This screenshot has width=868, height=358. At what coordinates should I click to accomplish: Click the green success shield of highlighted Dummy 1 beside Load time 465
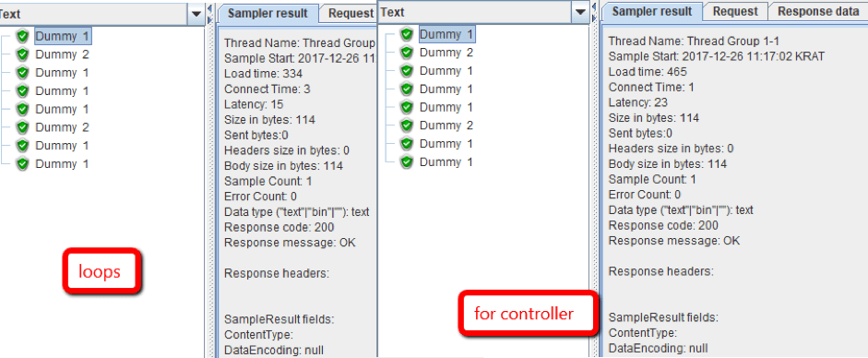(407, 34)
